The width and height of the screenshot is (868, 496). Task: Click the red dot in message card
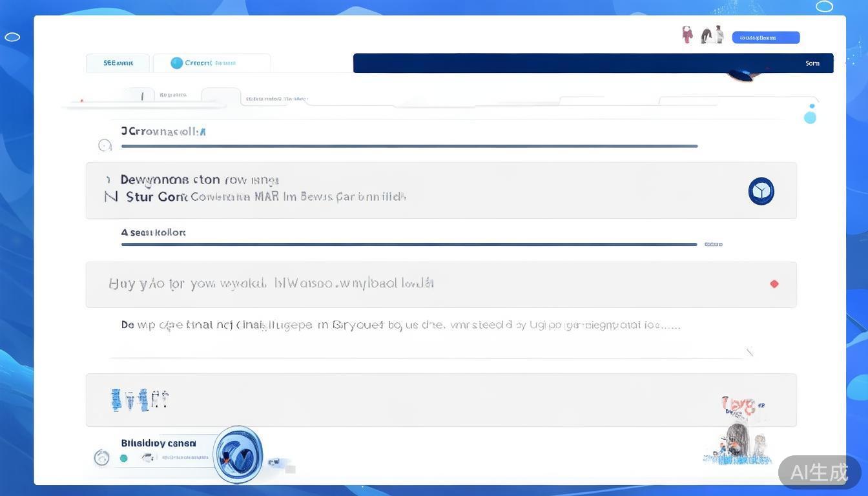[x=774, y=284]
